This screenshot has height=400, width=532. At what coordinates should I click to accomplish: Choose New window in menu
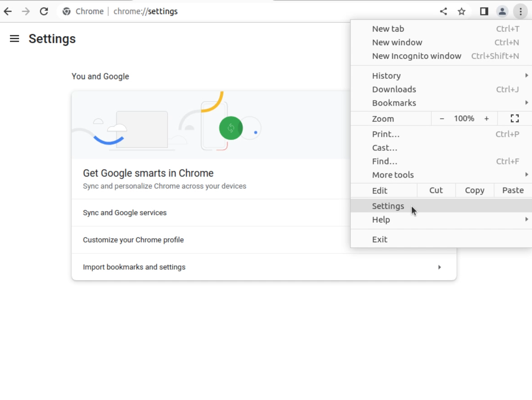coord(441,43)
